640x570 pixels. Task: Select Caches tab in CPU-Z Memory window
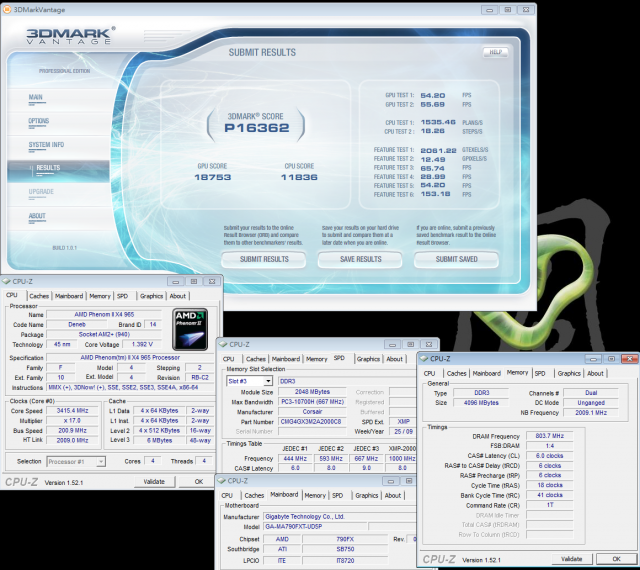457,373
